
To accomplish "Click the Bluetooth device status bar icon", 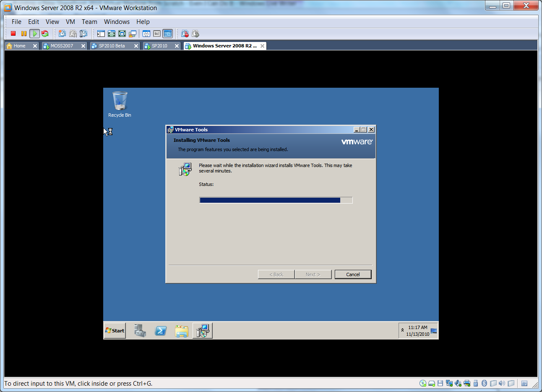I will 484,383.
